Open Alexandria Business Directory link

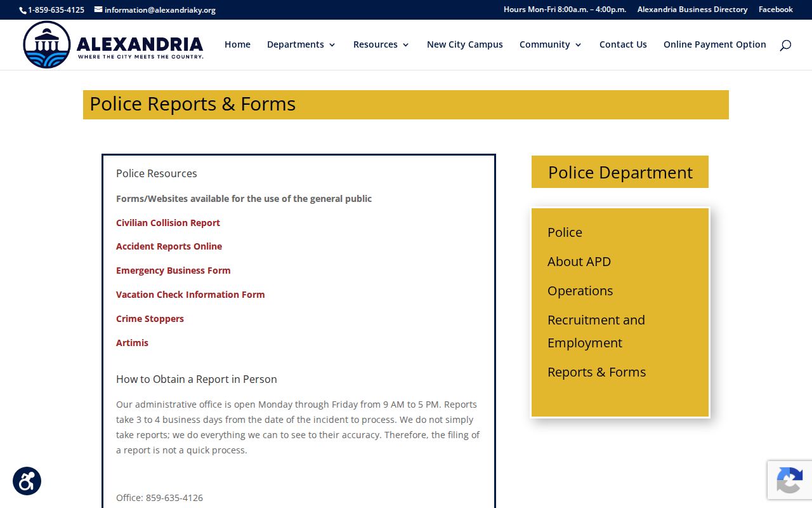pos(692,10)
